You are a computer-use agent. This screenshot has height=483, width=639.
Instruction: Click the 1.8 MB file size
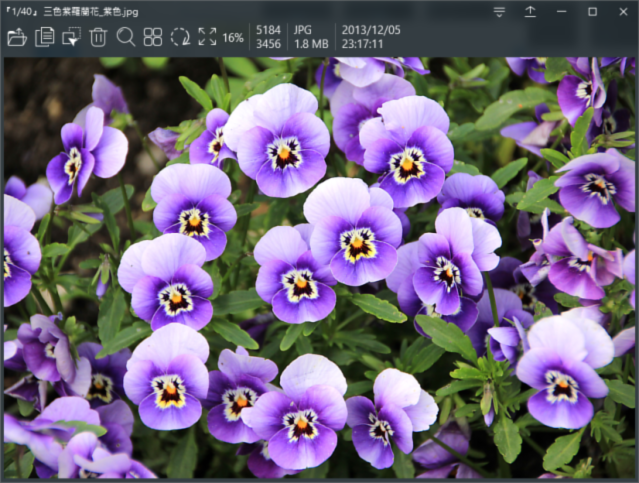(x=311, y=44)
